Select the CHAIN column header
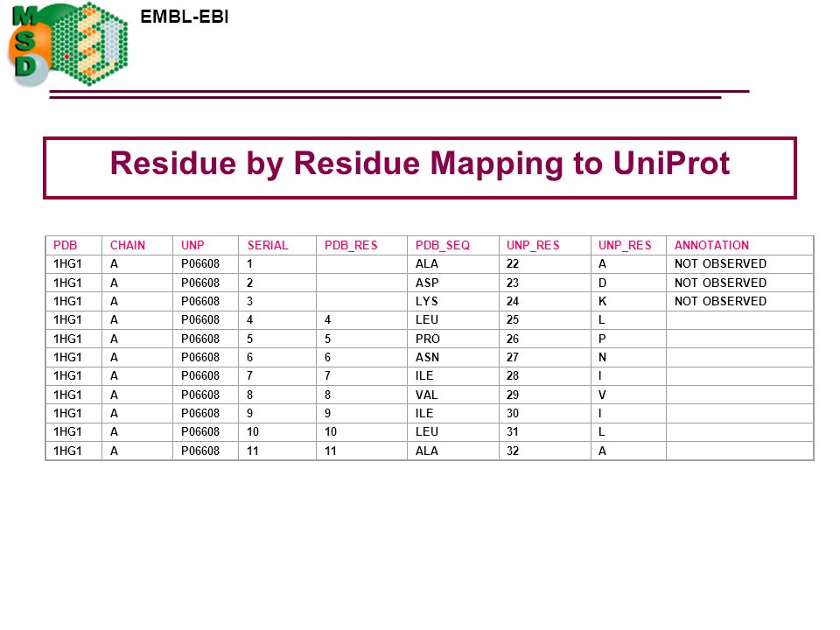Screen dimensions: 840x630 tap(128, 245)
